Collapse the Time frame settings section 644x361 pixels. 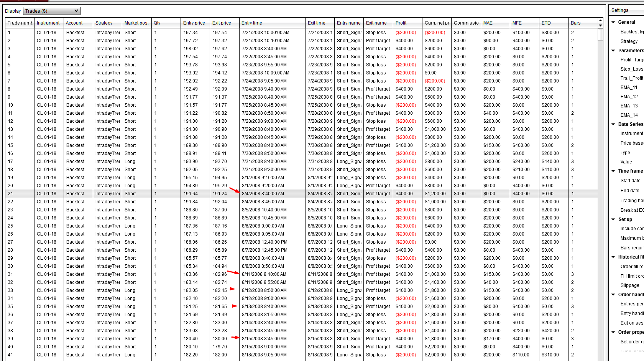[613, 171]
